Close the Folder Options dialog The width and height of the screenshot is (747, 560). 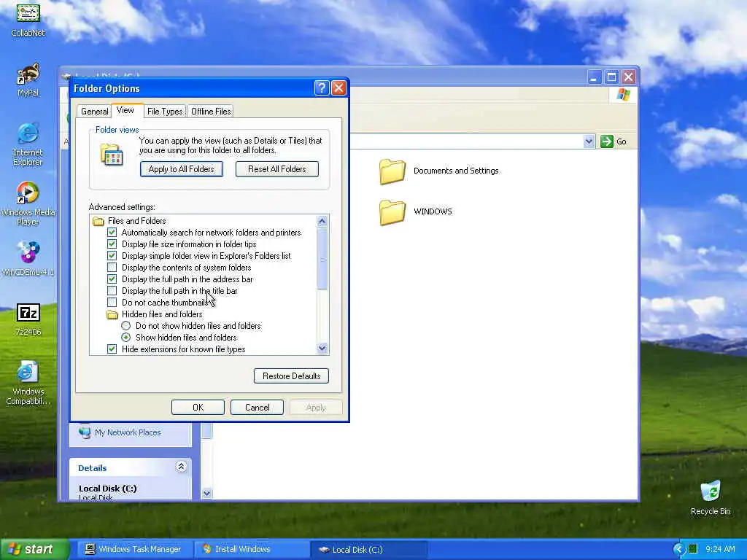coord(338,88)
